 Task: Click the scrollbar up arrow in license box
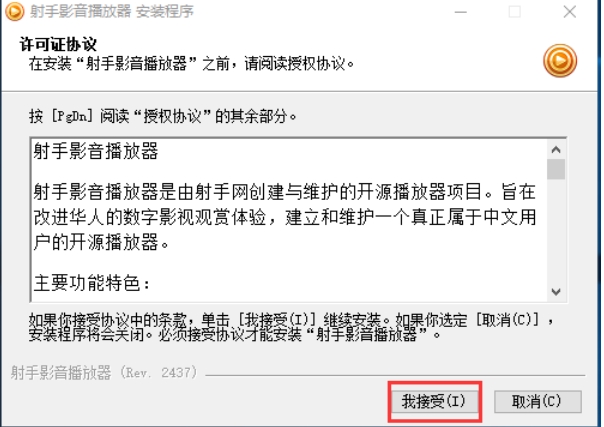coord(556,149)
